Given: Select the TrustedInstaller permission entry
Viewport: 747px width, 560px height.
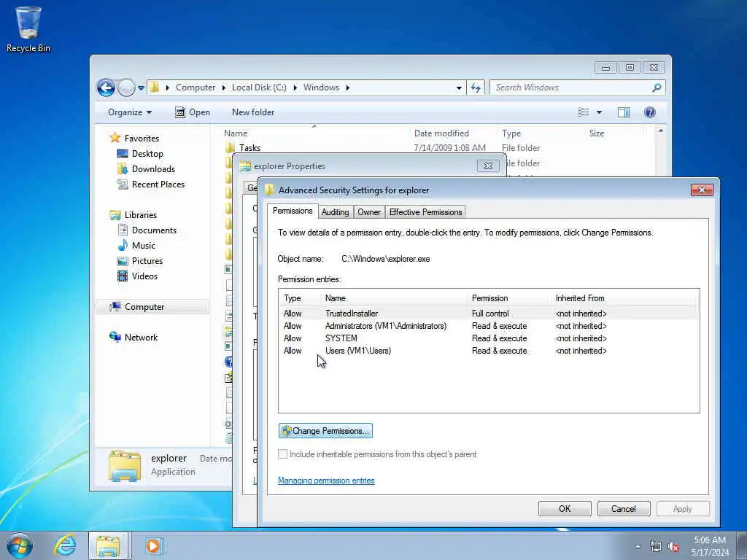Looking at the screenshot, I should pos(489,314).
